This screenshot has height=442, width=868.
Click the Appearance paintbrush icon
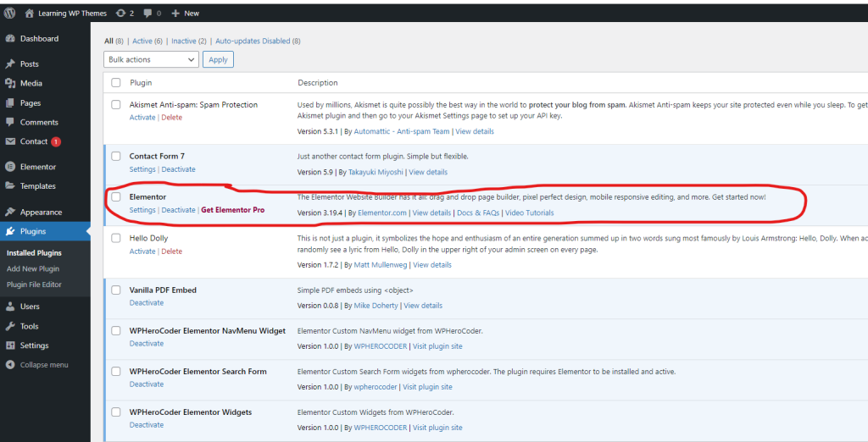[x=10, y=212]
